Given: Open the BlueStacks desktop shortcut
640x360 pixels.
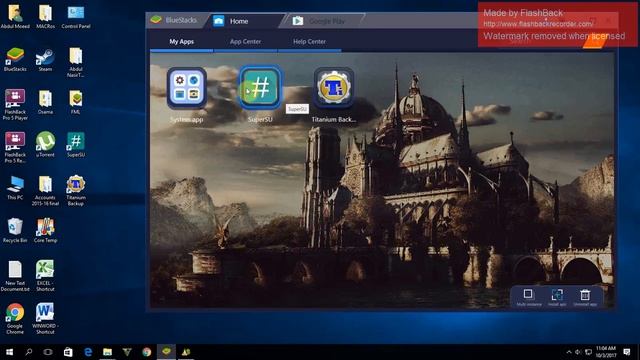Looking at the screenshot, I should pyautogui.click(x=15, y=59).
